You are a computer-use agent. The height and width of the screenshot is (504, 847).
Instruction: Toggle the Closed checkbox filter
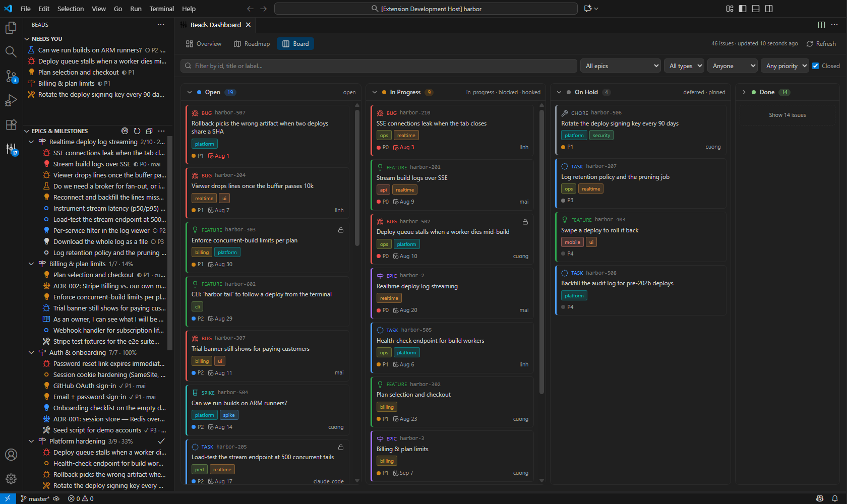(x=815, y=66)
